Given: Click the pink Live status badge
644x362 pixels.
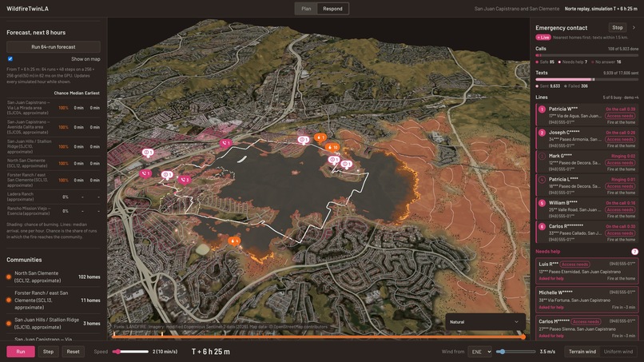Looking at the screenshot, I should tap(543, 38).
